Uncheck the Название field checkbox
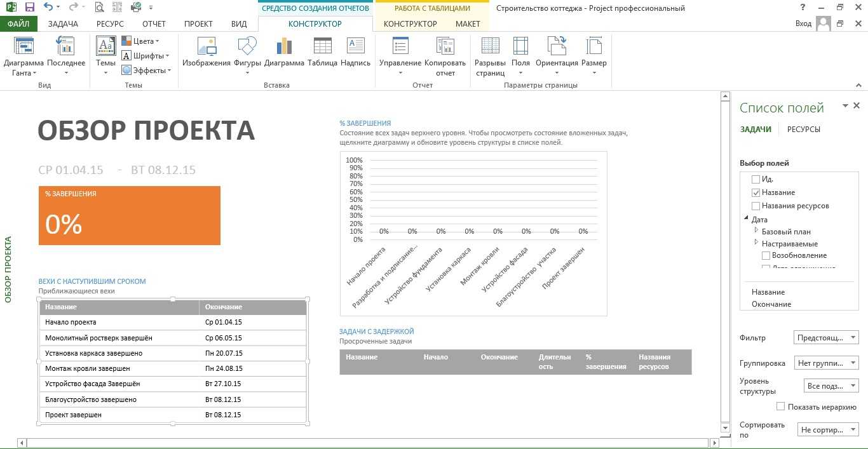This screenshot has height=449, width=868. tap(756, 192)
